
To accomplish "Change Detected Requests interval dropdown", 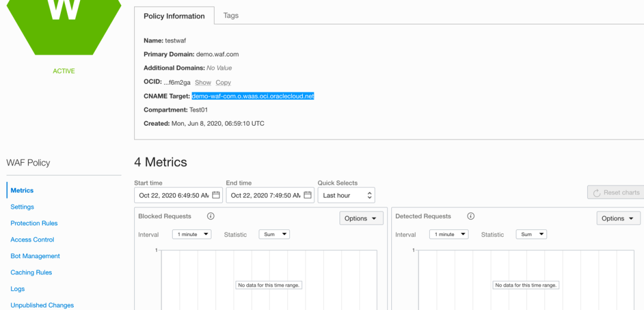I will pos(448,234).
